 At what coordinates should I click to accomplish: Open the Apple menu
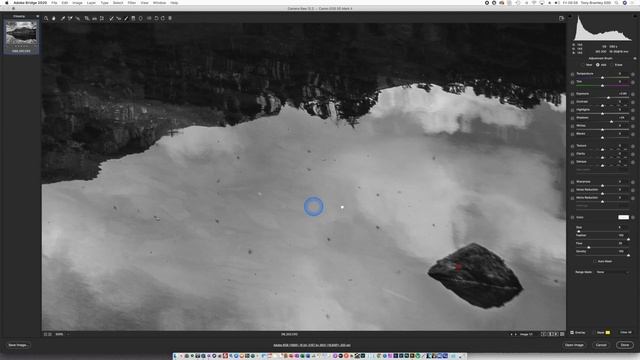(7, 2)
